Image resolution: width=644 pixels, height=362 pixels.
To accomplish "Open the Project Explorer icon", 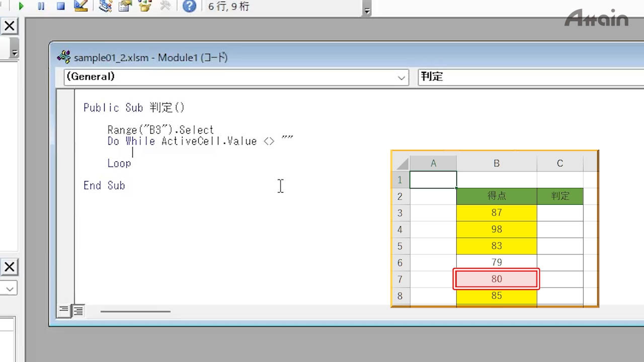I will (x=105, y=7).
